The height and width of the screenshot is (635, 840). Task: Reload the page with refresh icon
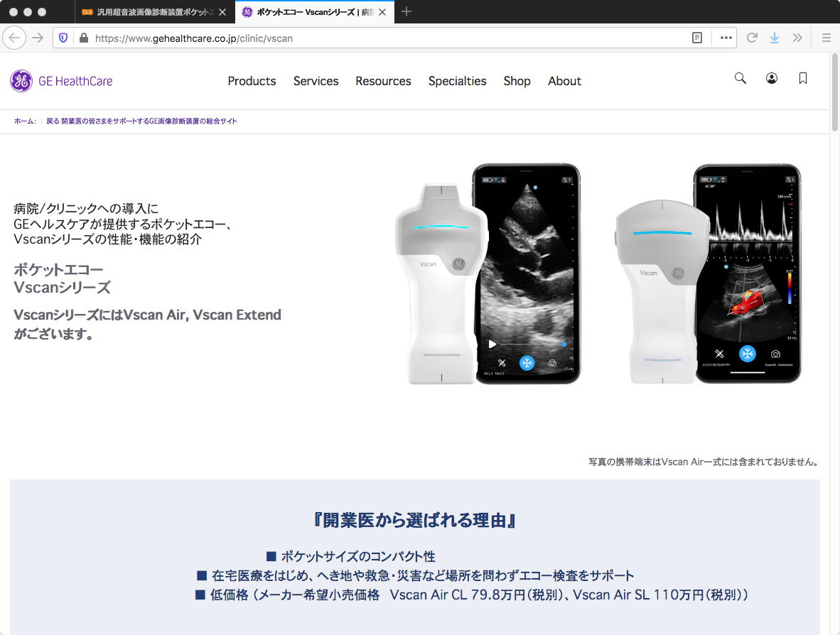pos(752,38)
